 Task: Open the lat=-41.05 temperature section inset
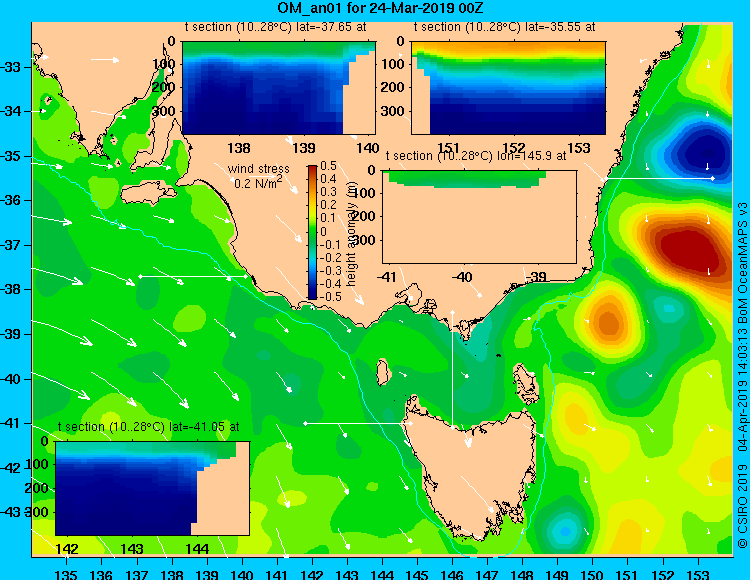153,488
